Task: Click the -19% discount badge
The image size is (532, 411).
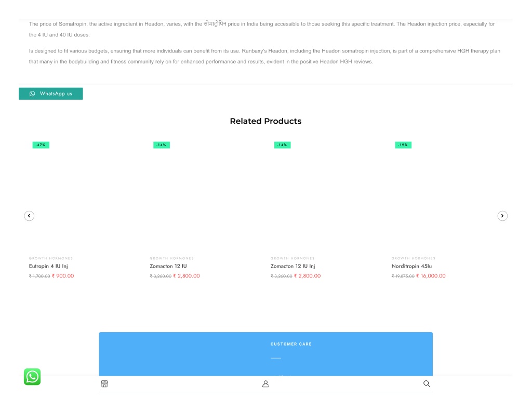Action: (403, 145)
